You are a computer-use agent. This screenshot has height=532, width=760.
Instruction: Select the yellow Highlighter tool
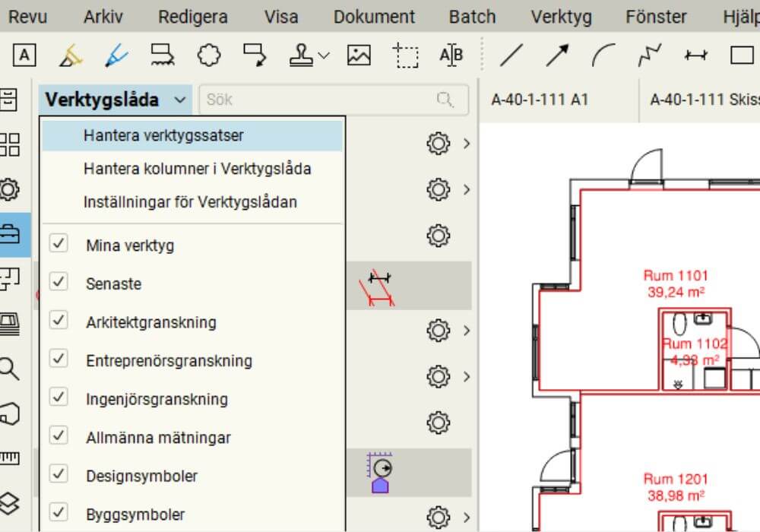coord(71,55)
